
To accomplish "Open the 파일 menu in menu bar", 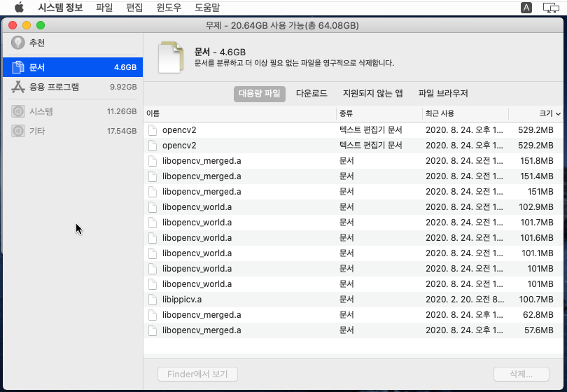I will (104, 8).
